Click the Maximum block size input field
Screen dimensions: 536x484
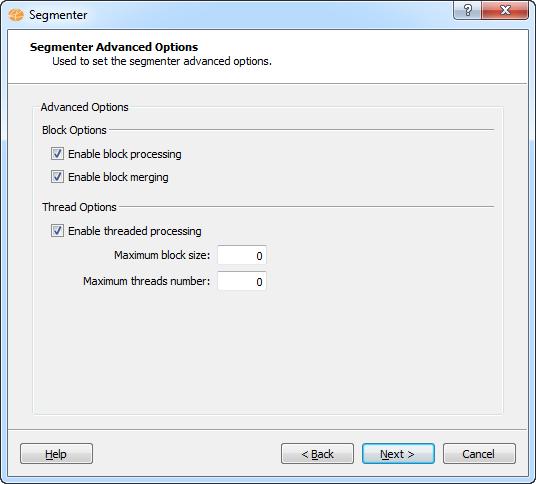(242, 255)
